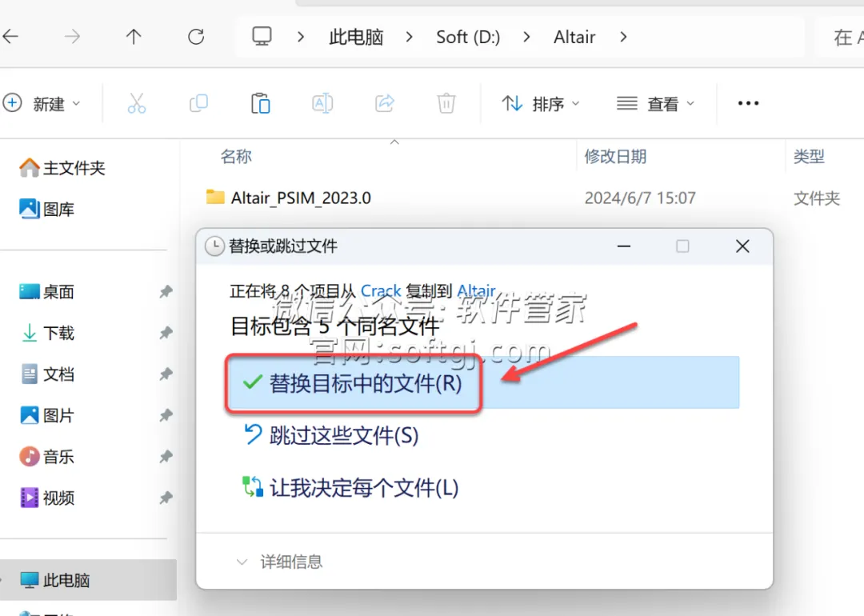Click the forward navigation arrow
This screenshot has height=616, width=864.
pos(72,37)
